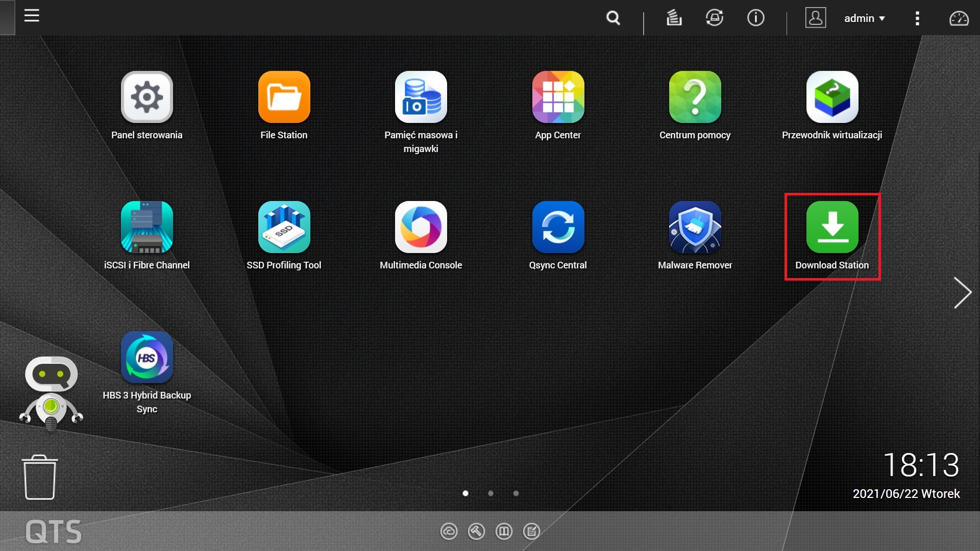The width and height of the screenshot is (980, 551).
Task: Click the user profile avatar icon
Action: [x=816, y=18]
